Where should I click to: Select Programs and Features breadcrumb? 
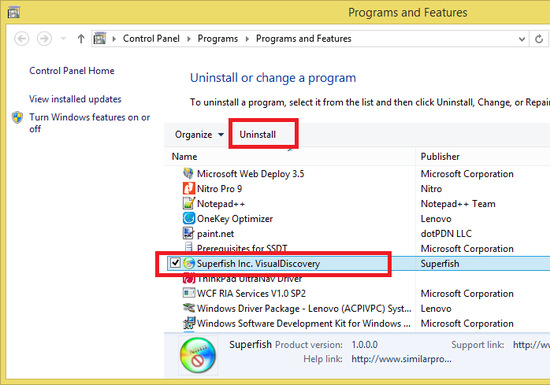(x=304, y=39)
